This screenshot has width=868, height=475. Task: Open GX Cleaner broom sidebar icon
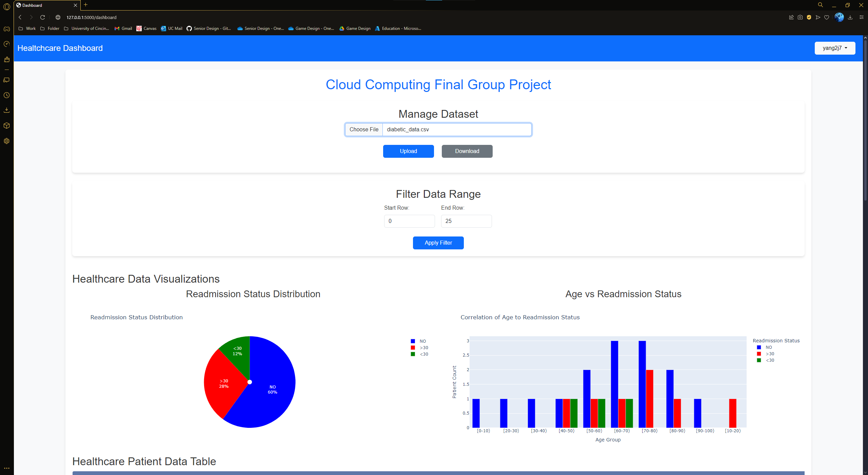pyautogui.click(x=6, y=59)
